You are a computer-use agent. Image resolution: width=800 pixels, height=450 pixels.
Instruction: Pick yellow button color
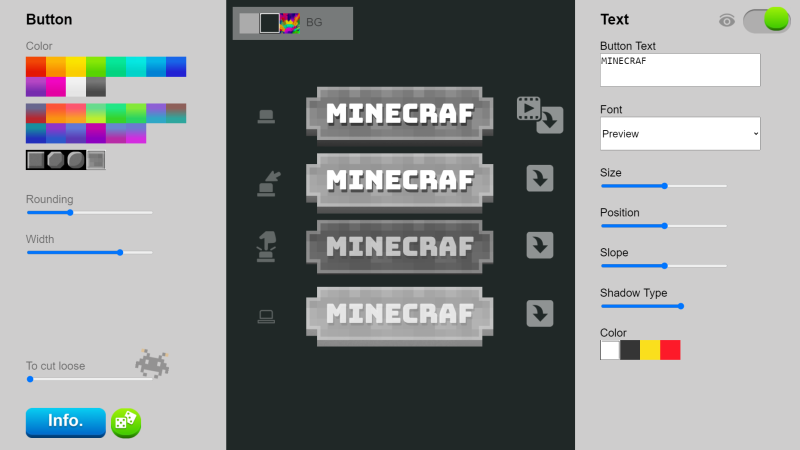(76, 67)
